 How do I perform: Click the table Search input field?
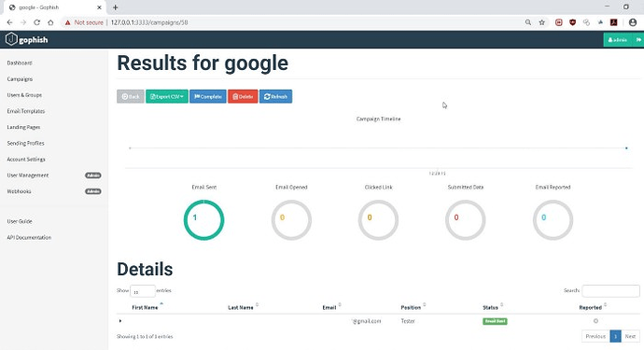610,291
